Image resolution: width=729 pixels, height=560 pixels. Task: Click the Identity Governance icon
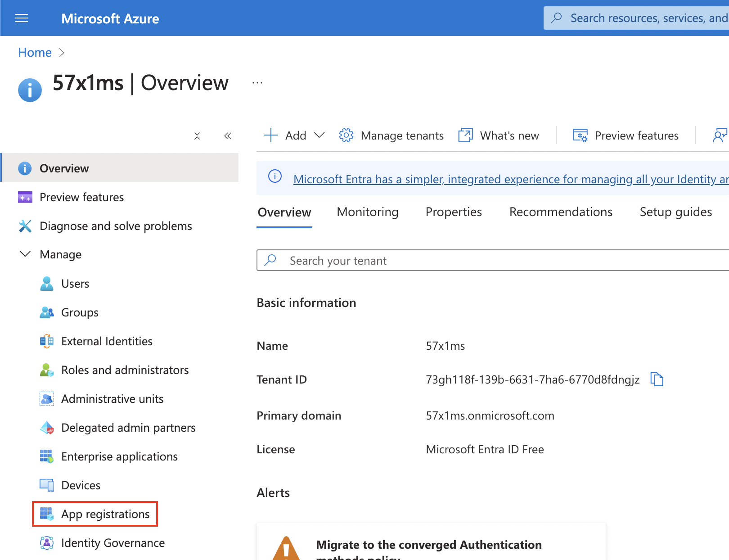(x=47, y=543)
